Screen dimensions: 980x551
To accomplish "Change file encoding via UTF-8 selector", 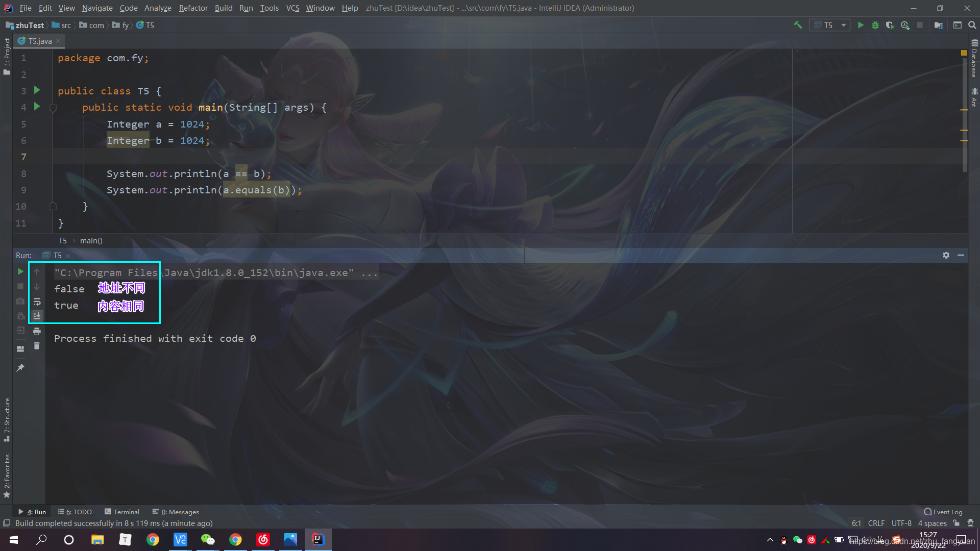I will click(x=901, y=523).
